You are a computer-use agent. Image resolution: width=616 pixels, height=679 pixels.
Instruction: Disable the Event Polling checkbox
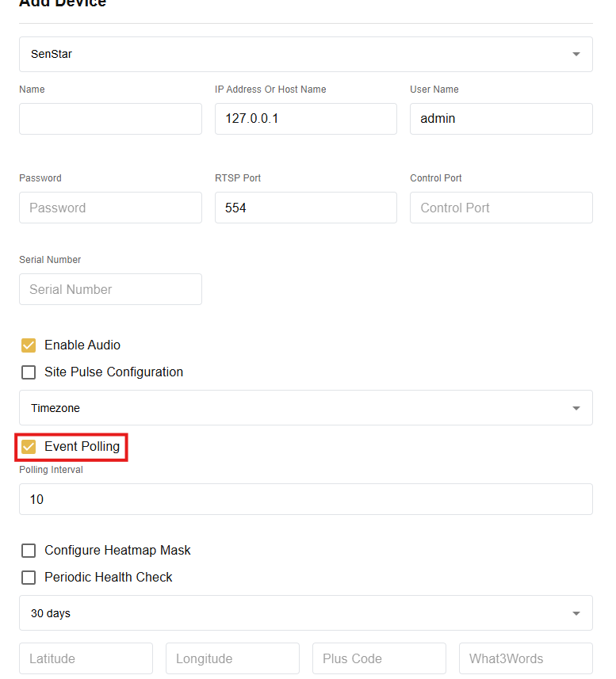point(29,447)
